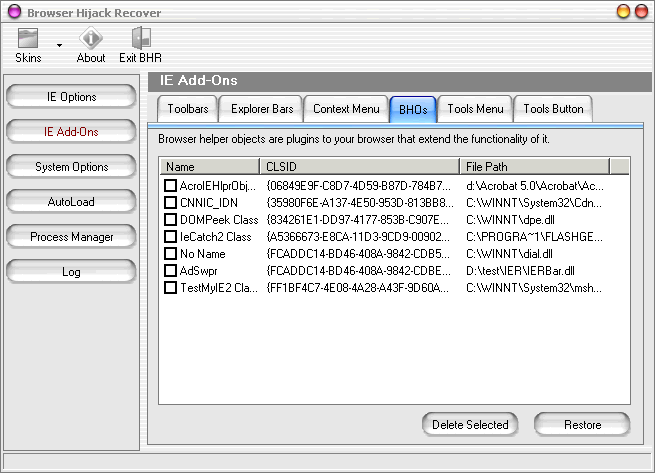Click file path C:\WINNT\System32\Cdn...
Image resolution: width=655 pixels, height=473 pixels.
tap(534, 203)
